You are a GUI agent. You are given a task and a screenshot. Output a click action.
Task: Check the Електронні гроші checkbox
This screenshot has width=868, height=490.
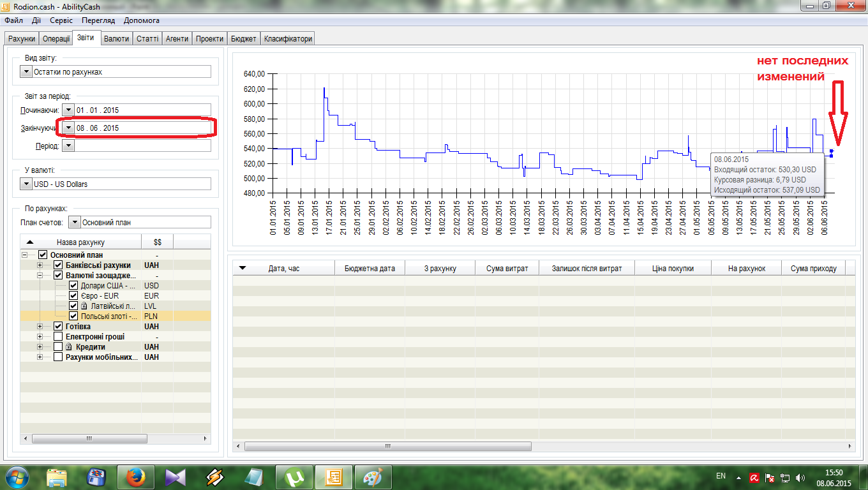[58, 337]
